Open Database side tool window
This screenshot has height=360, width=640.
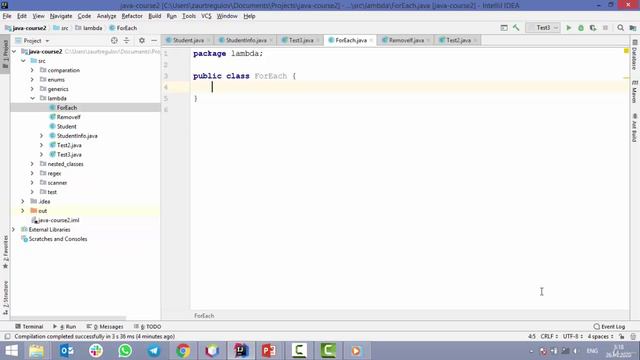tap(635, 55)
